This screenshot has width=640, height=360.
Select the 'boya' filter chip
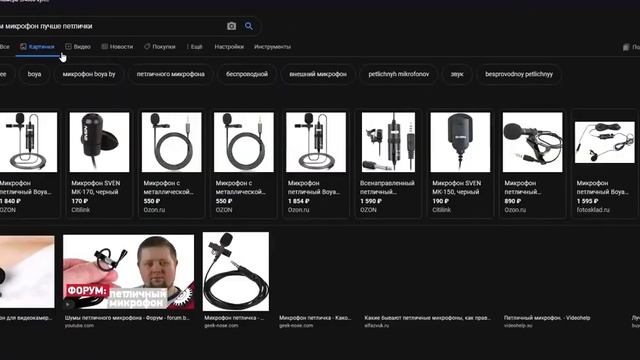coord(34,74)
